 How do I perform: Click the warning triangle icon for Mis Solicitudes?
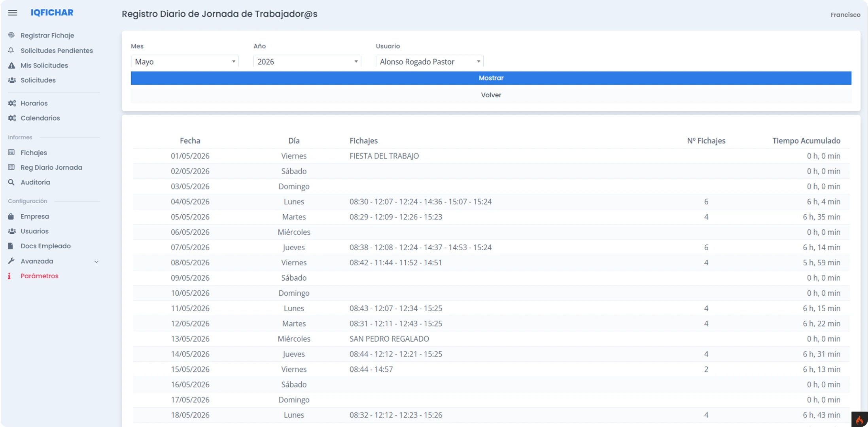tap(11, 65)
